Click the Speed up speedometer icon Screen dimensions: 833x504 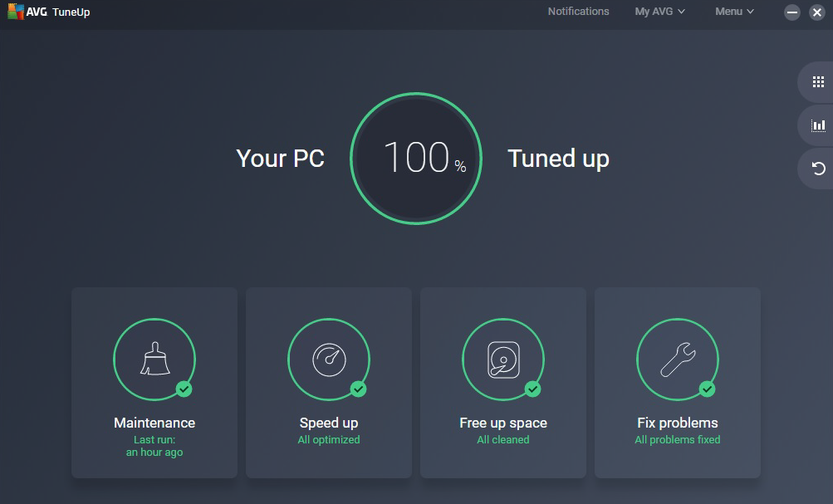tap(329, 360)
